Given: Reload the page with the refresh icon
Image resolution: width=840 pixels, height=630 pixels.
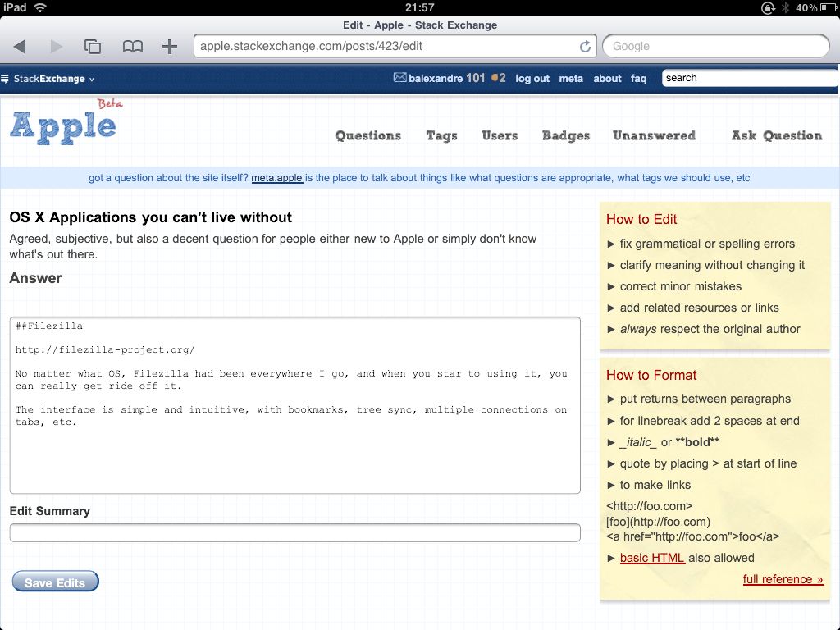Looking at the screenshot, I should tap(585, 47).
